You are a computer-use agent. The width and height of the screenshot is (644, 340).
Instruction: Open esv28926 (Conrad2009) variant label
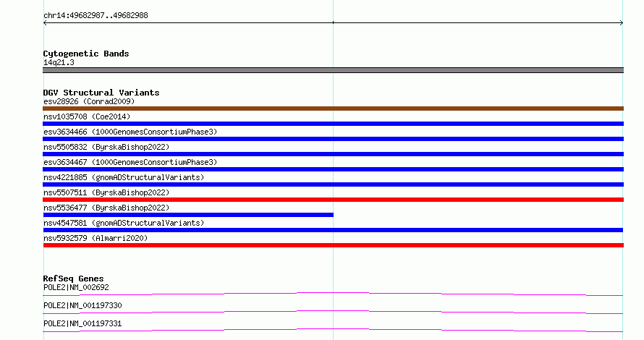click(89, 101)
